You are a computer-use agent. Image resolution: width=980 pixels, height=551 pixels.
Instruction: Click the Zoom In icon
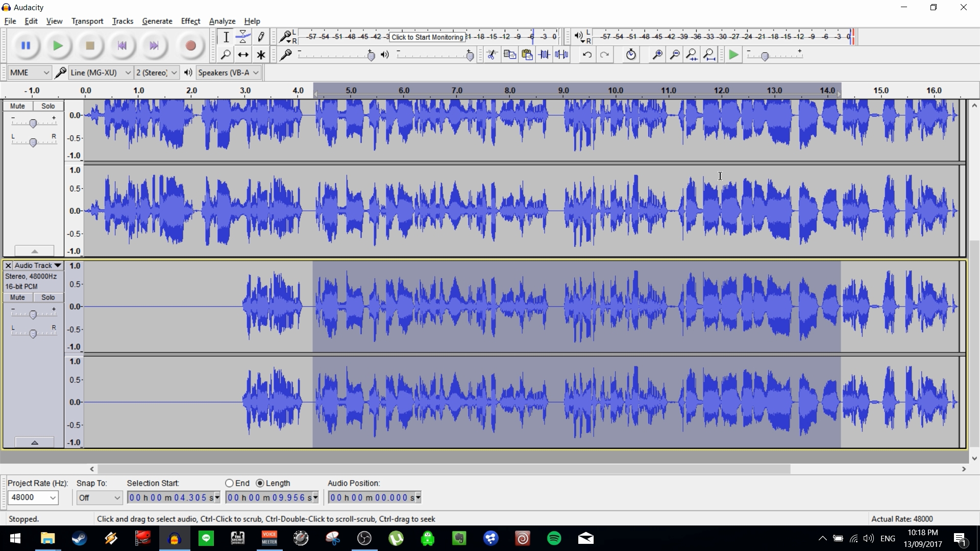[x=657, y=55]
